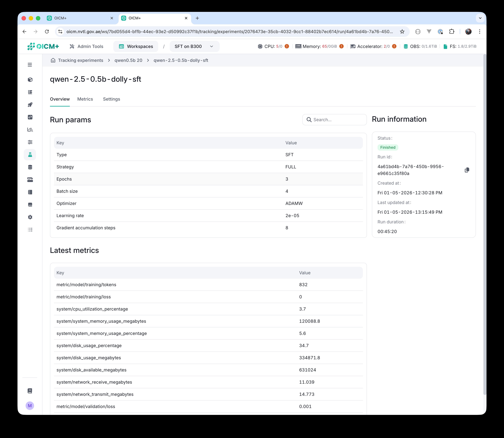Open the cube icon in sidebar
504x438 pixels.
click(30, 80)
